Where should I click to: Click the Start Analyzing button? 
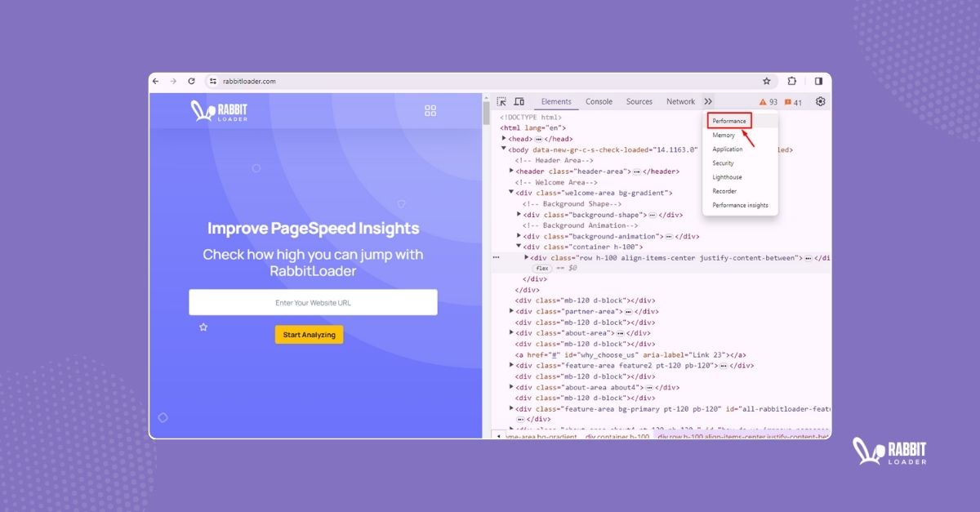point(309,334)
